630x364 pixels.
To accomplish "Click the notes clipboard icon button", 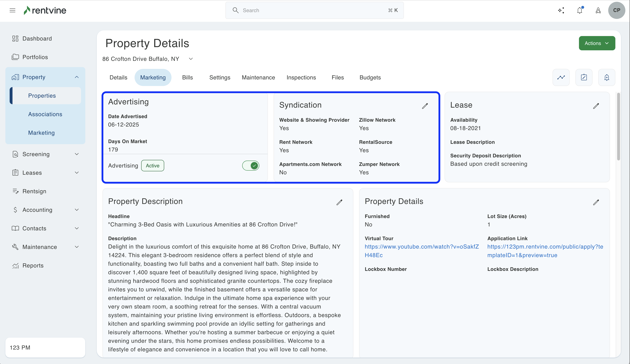I will [584, 77].
